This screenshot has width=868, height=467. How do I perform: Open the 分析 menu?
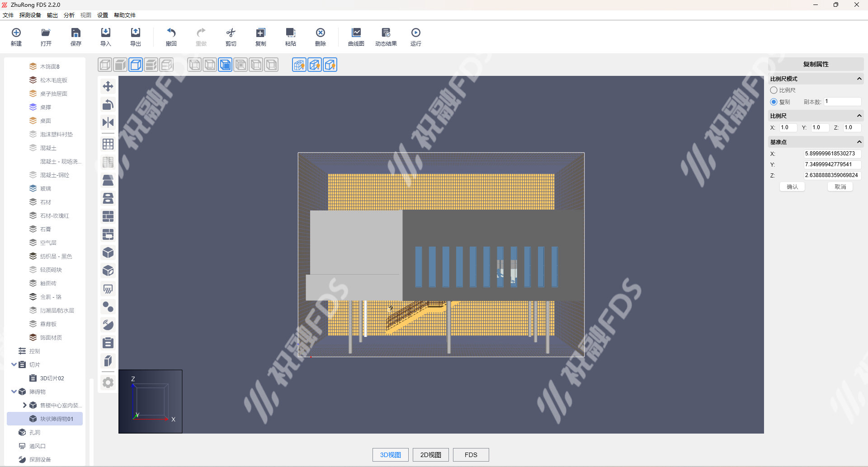69,15
